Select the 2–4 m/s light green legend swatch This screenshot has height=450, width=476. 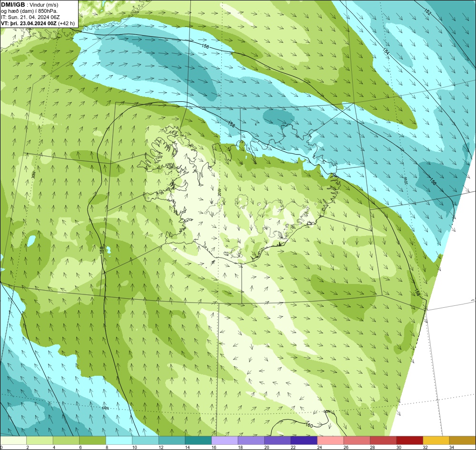40,440
